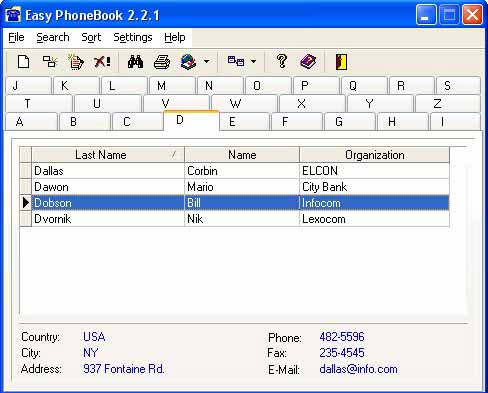Click the dallas@info.com e-mail address

[x=358, y=369]
